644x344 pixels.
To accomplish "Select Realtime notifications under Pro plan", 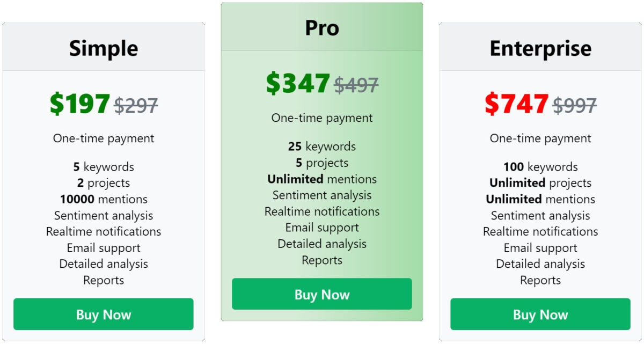I will tap(322, 211).
